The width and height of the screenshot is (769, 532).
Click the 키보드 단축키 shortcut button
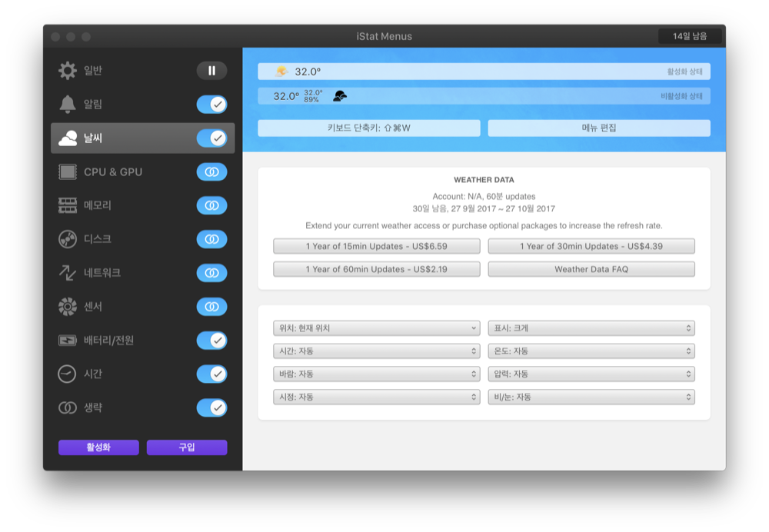pyautogui.click(x=369, y=128)
